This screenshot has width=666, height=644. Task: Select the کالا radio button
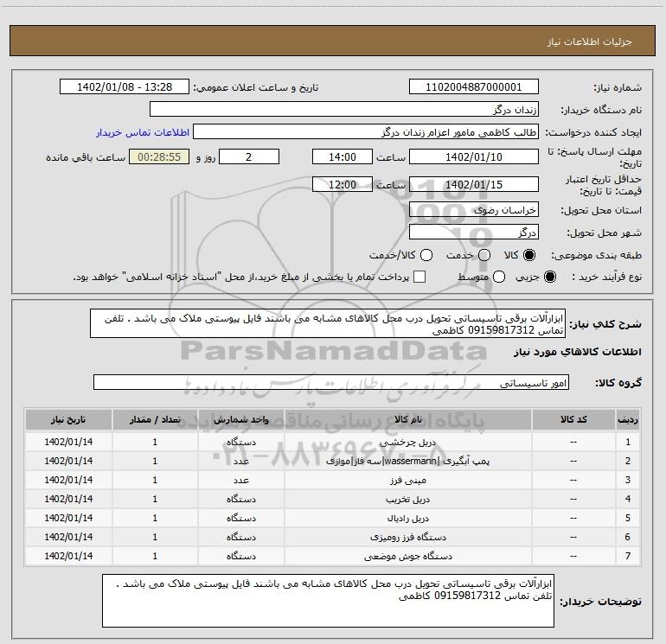tap(529, 255)
